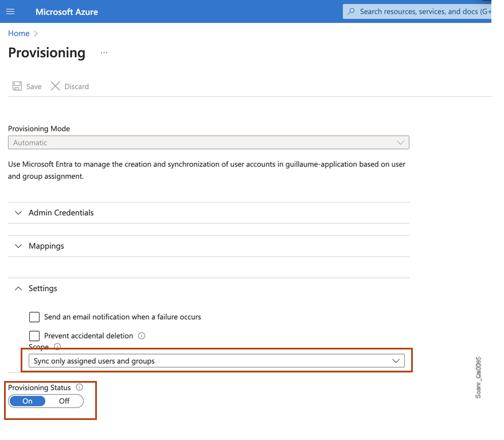
Task: Open the info tooltip next to Scope
Action: click(57, 346)
